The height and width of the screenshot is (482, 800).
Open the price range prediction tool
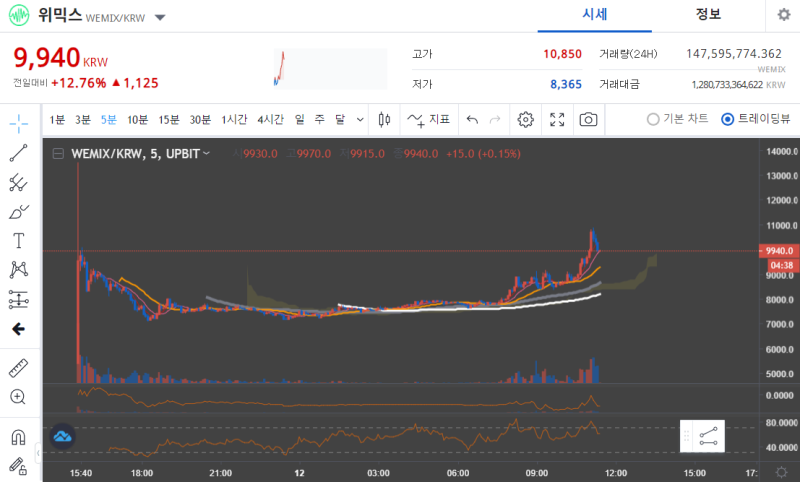pos(19,299)
